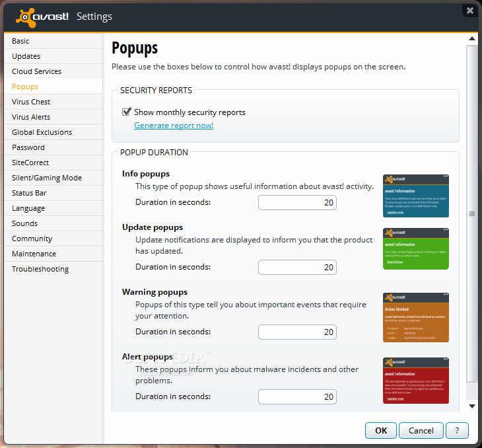482x448 pixels.
Task: Open the Basic settings section
Action: tap(53, 41)
